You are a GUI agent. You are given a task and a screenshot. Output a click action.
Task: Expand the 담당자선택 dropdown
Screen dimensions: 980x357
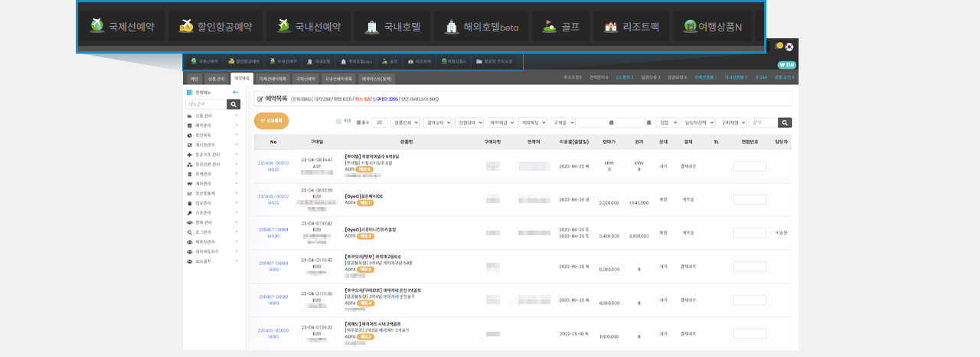pyautogui.click(x=697, y=123)
